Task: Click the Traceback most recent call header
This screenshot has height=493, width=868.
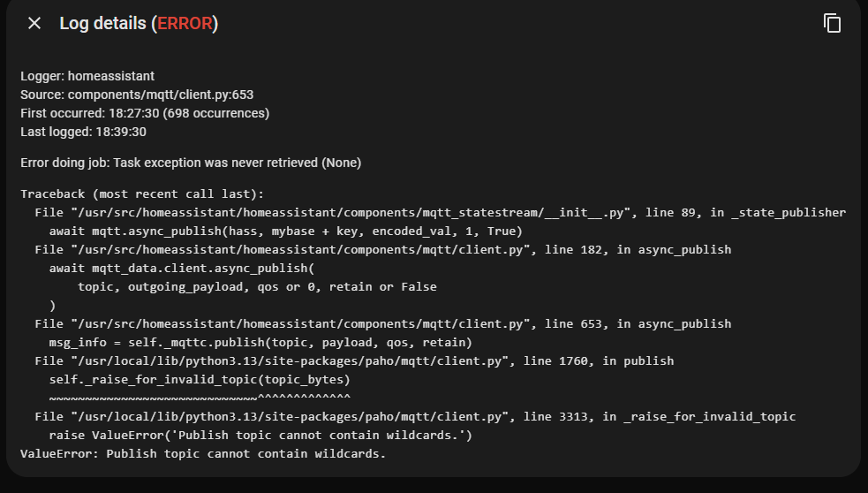Action: (142, 193)
